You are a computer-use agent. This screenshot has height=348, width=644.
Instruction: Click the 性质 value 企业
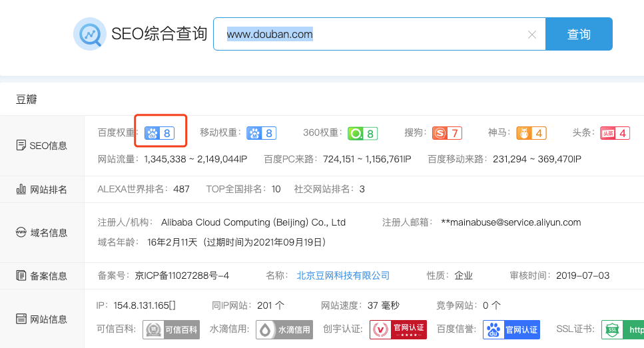pyautogui.click(x=464, y=275)
